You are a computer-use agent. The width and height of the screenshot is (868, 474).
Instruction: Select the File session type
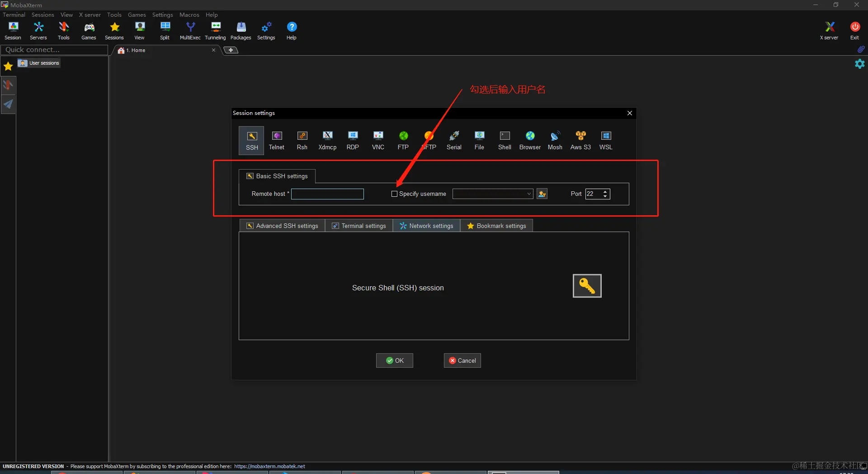point(479,141)
